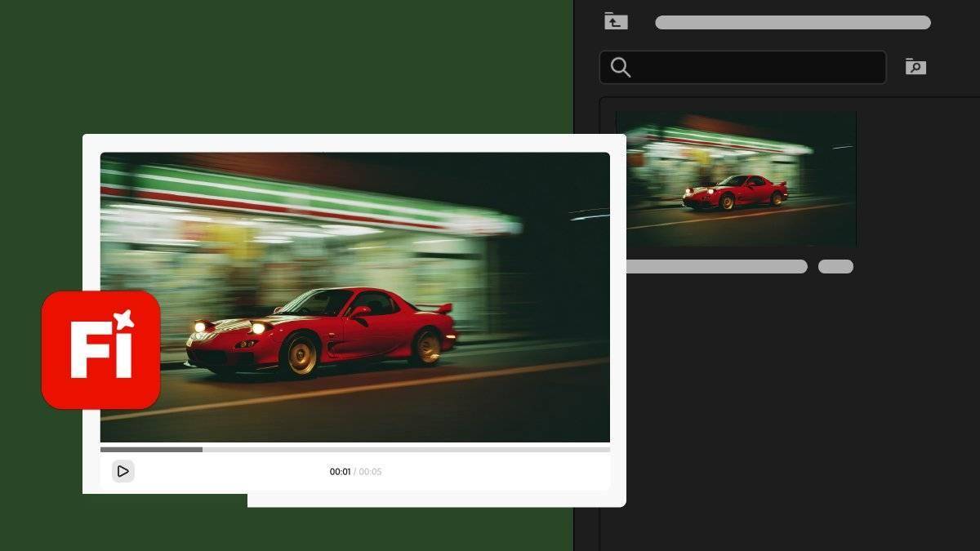Click the search-in-folder icon beside search box

point(915,67)
